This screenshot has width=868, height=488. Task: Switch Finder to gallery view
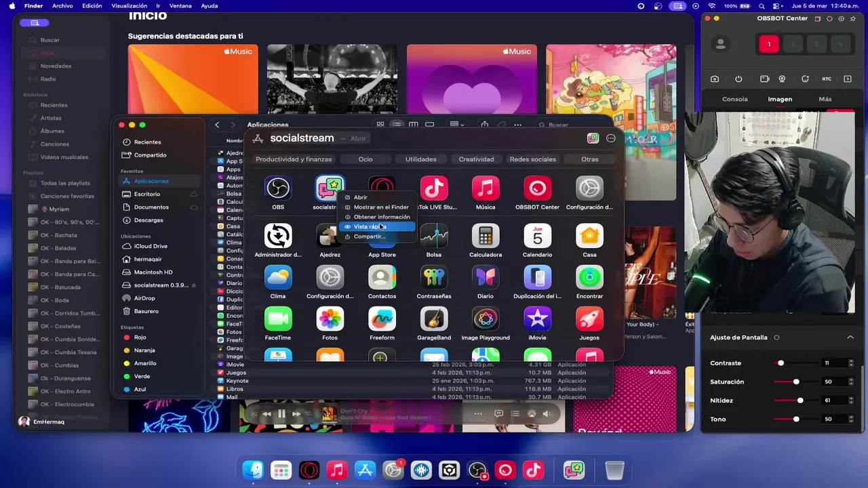coord(430,125)
